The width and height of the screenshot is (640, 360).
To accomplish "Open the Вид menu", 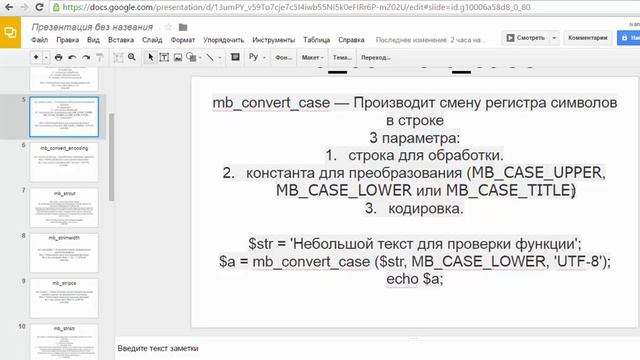I will [x=93, y=40].
